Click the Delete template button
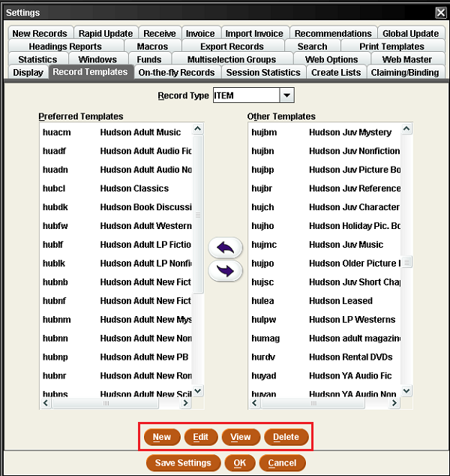Screen dimensions: 450x476 click(x=286, y=436)
